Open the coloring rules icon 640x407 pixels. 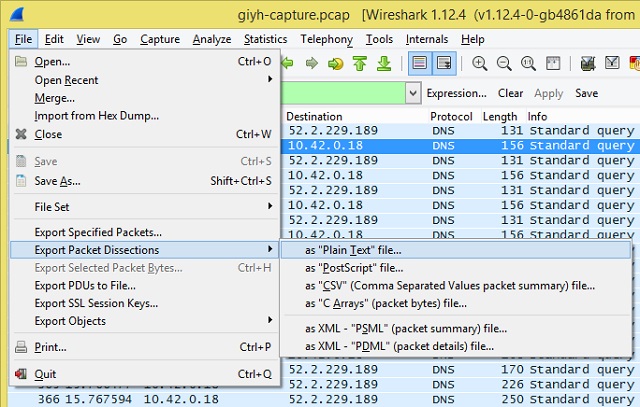635,63
